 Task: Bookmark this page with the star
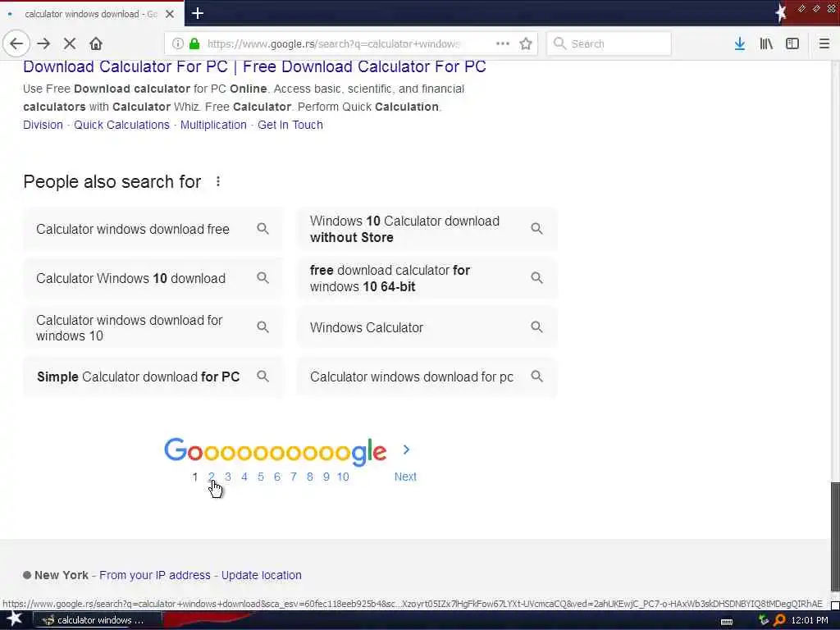pos(526,44)
